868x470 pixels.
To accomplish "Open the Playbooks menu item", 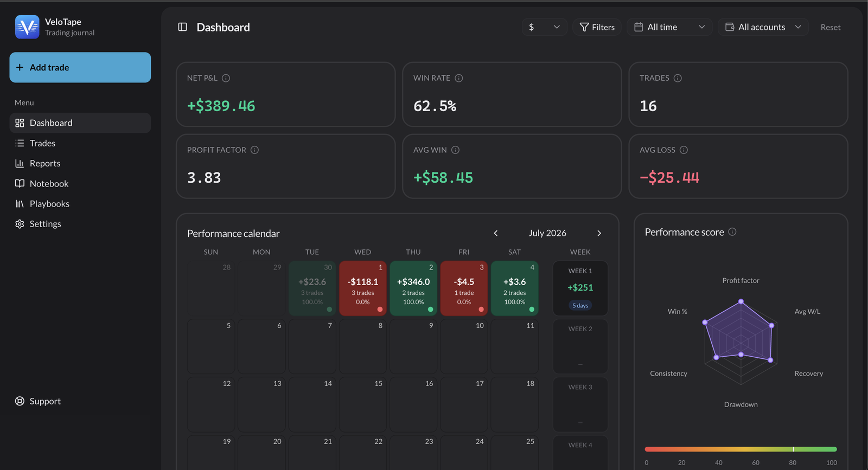I will [x=80, y=204].
